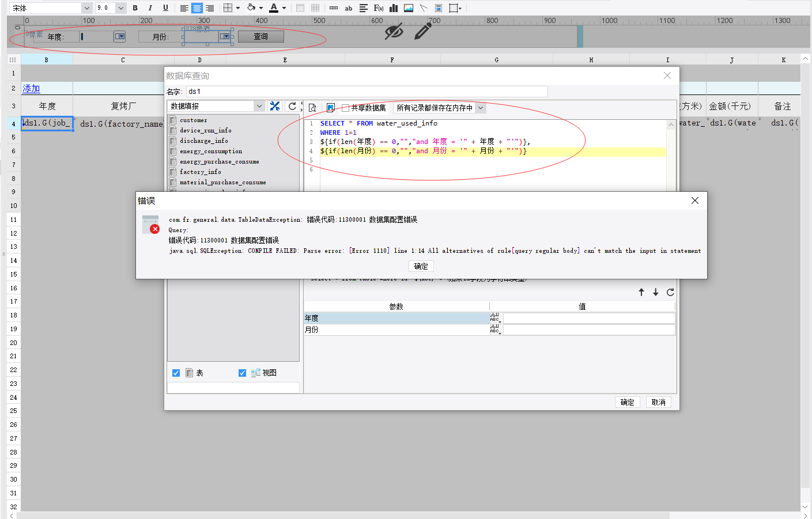The image size is (812, 519).
Task: Click the pencil edit parameter pane icon
Action: [423, 31]
